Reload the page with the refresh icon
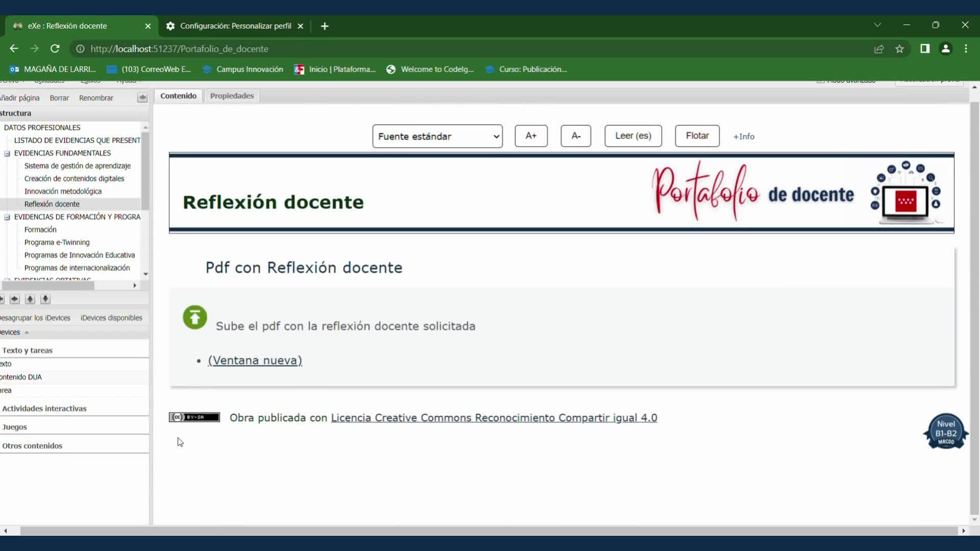This screenshot has height=551, width=980. click(55, 49)
